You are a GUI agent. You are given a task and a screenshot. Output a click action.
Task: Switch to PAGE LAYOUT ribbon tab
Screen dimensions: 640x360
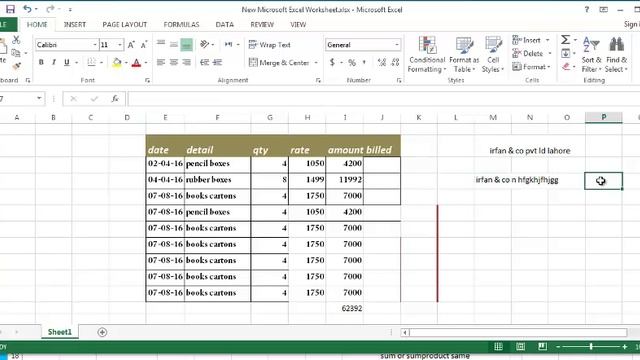click(124, 24)
